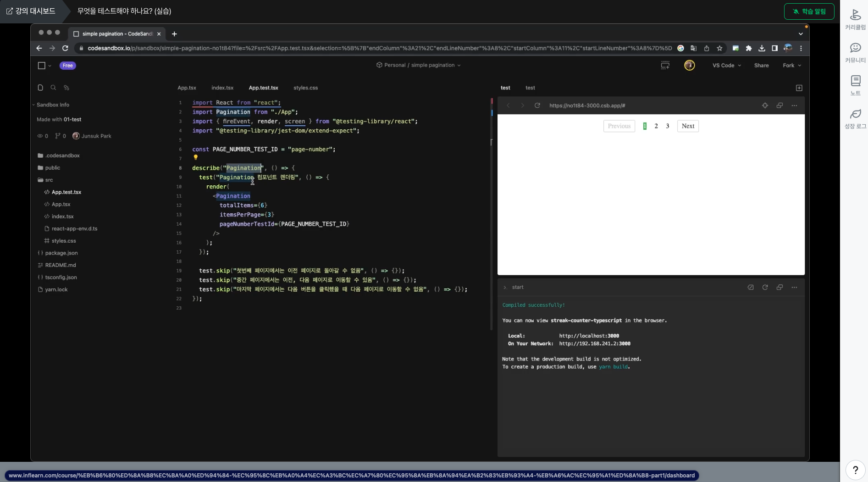Collapse the src folder

[x=45, y=180]
